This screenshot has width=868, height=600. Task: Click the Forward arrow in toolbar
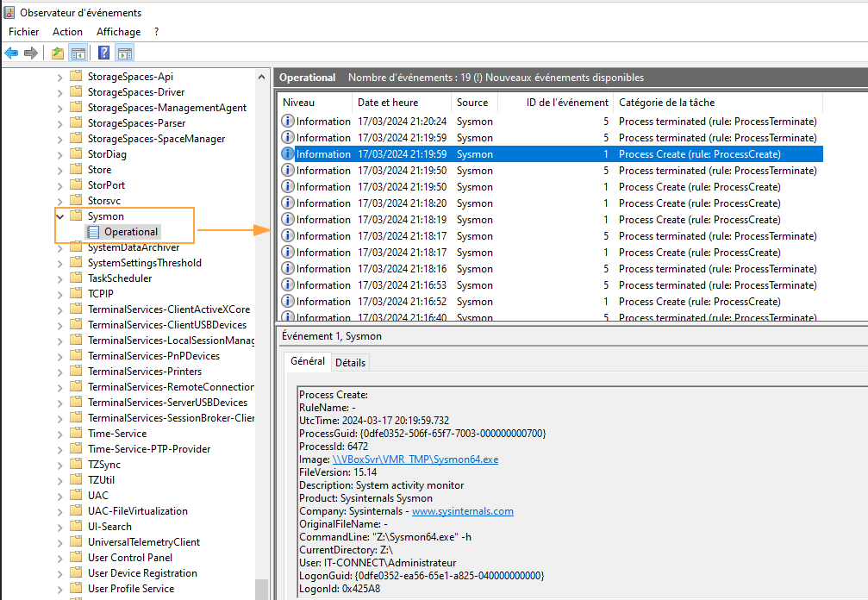(x=31, y=53)
